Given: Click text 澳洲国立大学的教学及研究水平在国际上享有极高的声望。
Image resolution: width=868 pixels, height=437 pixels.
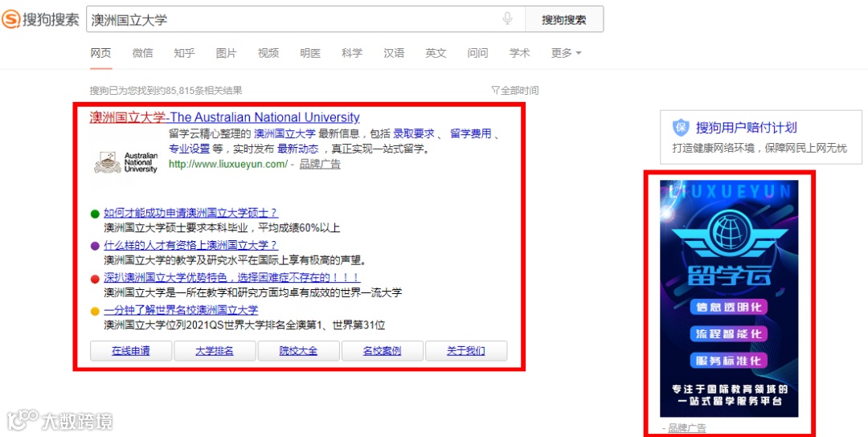Looking at the screenshot, I should tap(235, 260).
